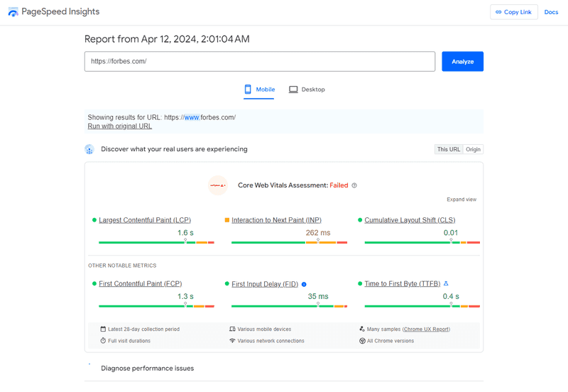Click the help icon beside Failed assessment
This screenshot has width=568, height=392.
click(354, 185)
